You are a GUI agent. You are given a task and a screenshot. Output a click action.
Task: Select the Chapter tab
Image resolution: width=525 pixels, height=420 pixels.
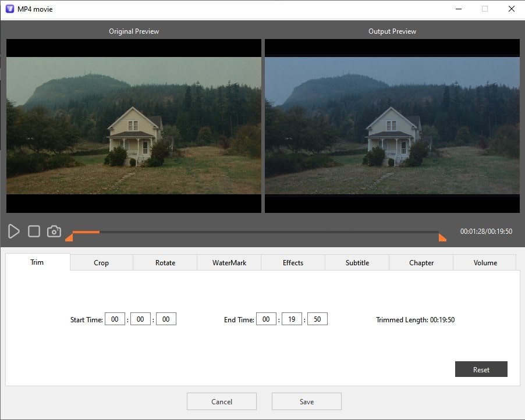pyautogui.click(x=420, y=262)
